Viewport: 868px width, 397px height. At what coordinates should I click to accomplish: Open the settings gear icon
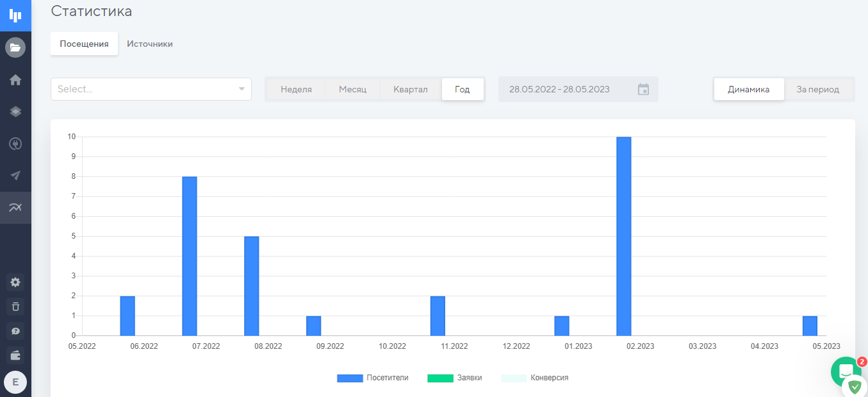[15, 282]
